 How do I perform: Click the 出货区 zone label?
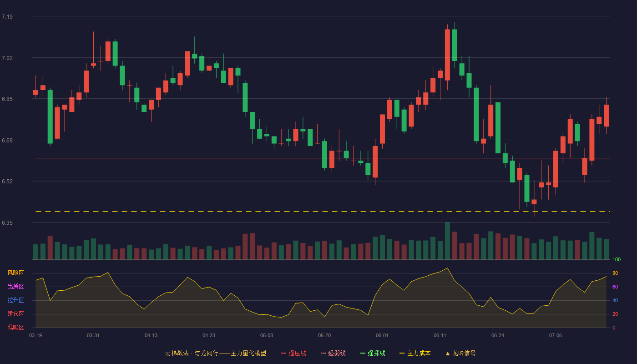coord(15,287)
